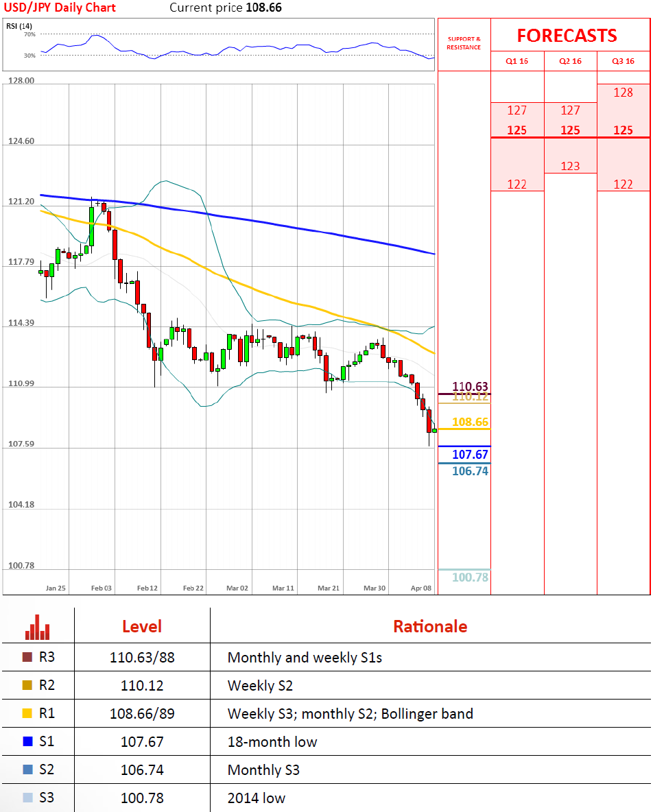Click the 104.18 price axis label
653x812 pixels.
21,504
